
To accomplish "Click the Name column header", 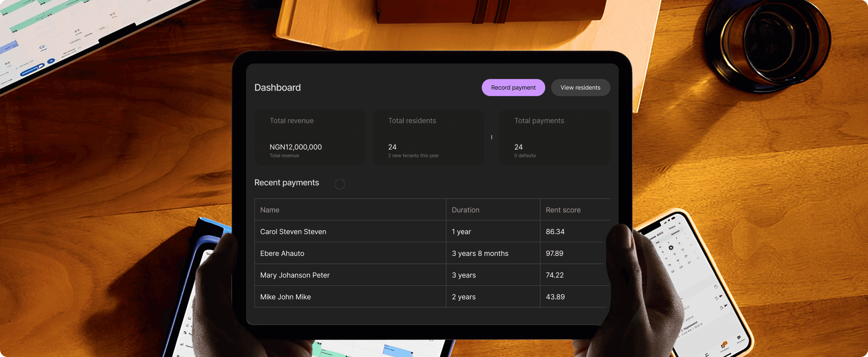I will [269, 210].
